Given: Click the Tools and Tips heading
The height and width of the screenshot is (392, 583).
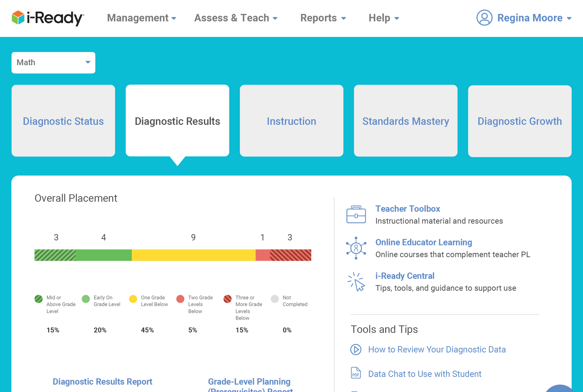Looking at the screenshot, I should (384, 329).
